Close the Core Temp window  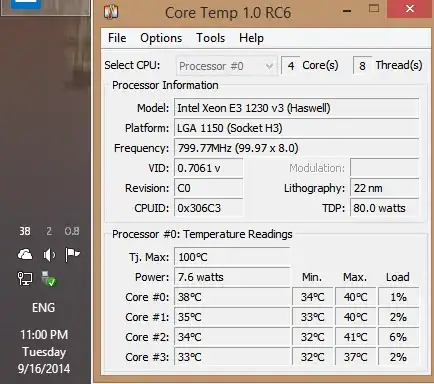410,9
